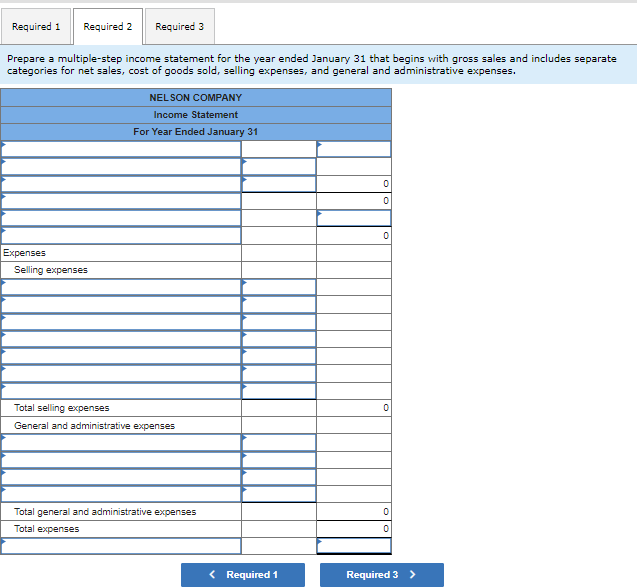The image size is (637, 587).
Task: Click General and administrative expenses heading
Action: coord(94,426)
